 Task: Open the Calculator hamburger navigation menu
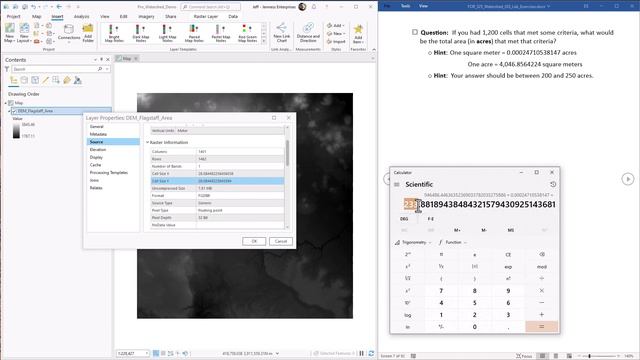click(396, 184)
